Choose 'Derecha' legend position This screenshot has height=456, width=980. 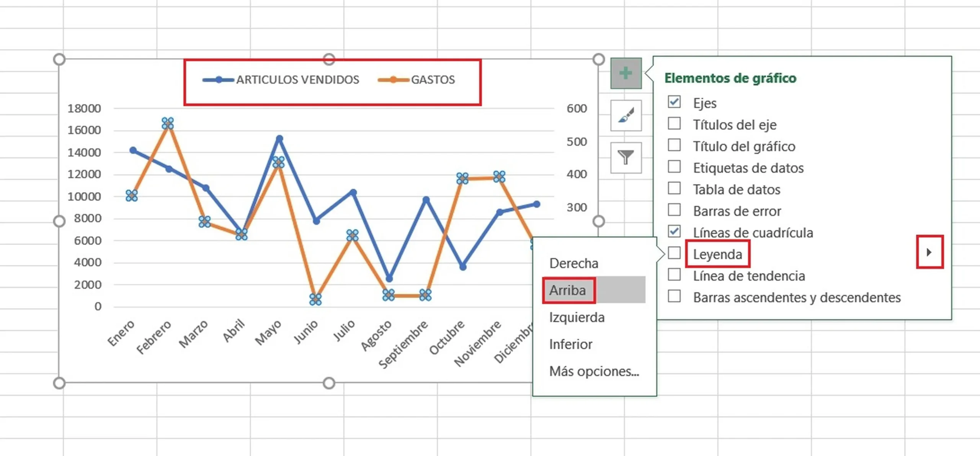pyautogui.click(x=574, y=263)
